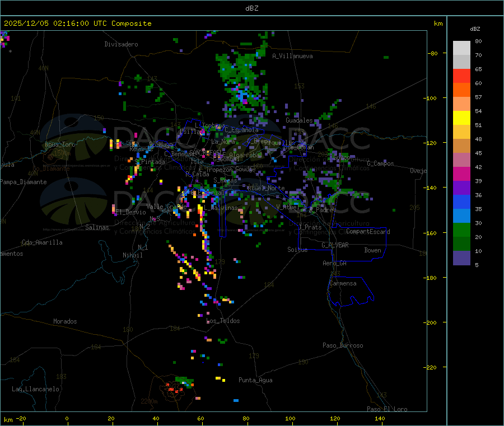The image size is (504, 426).
Task: Click the Bowen location label
Action: pyautogui.click(x=372, y=250)
